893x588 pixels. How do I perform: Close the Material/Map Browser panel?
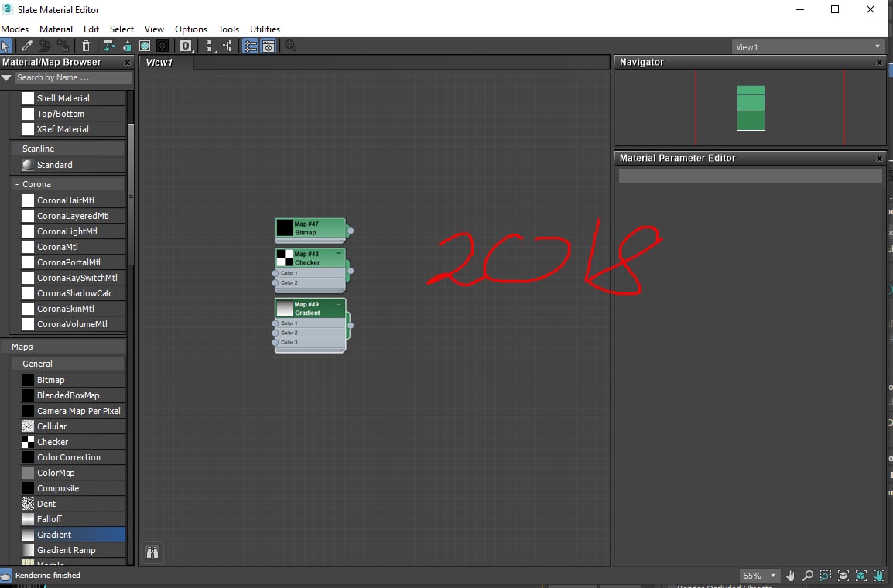click(127, 63)
